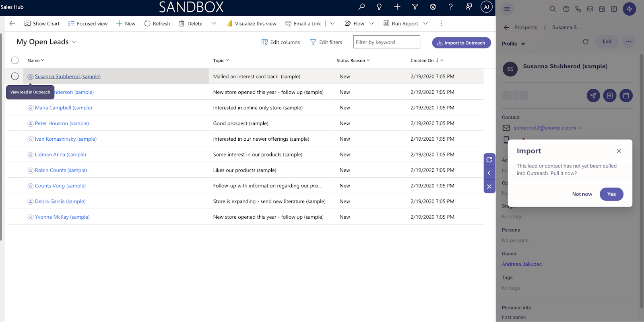The width and height of the screenshot is (644, 322).
Task: Click the Outreach icon beside Maria Campbell
Action: pyautogui.click(x=30, y=108)
